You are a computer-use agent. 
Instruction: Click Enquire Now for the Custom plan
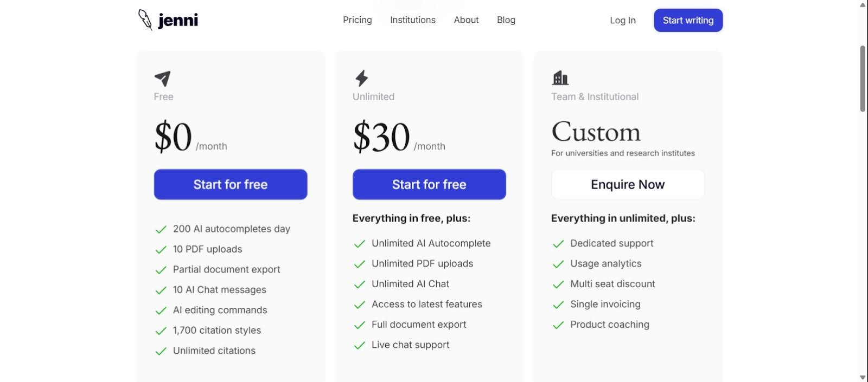pos(627,184)
